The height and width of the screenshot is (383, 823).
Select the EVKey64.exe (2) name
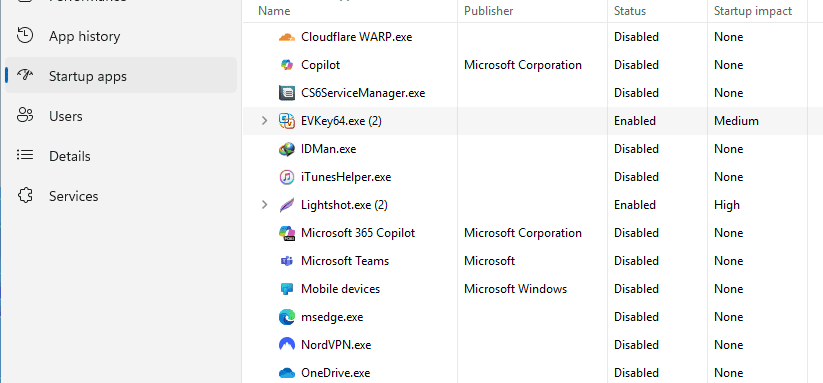341,121
